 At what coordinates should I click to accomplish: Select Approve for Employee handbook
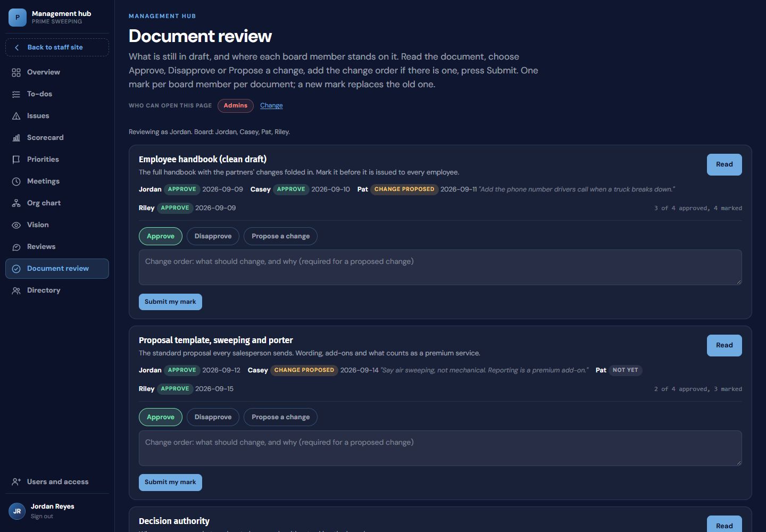pos(161,236)
